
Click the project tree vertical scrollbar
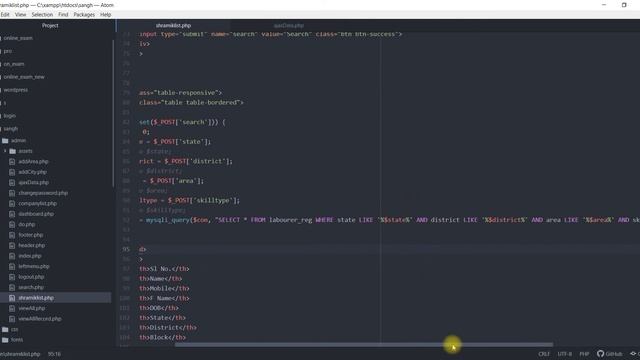[x=113, y=113]
